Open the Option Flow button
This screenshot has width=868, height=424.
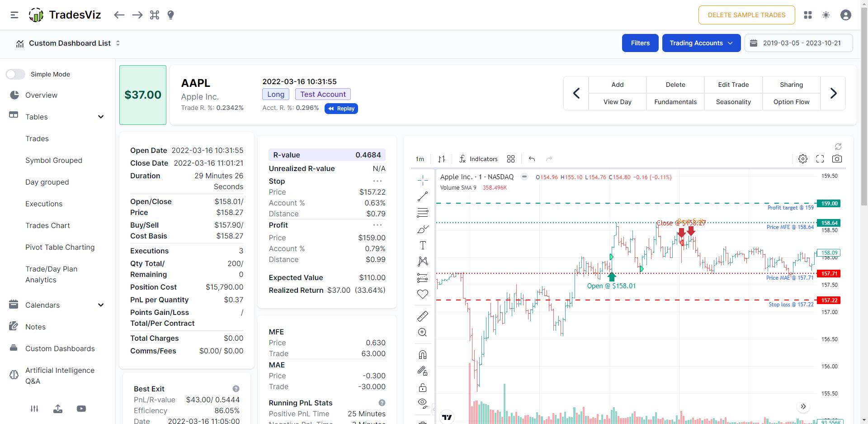pyautogui.click(x=791, y=102)
